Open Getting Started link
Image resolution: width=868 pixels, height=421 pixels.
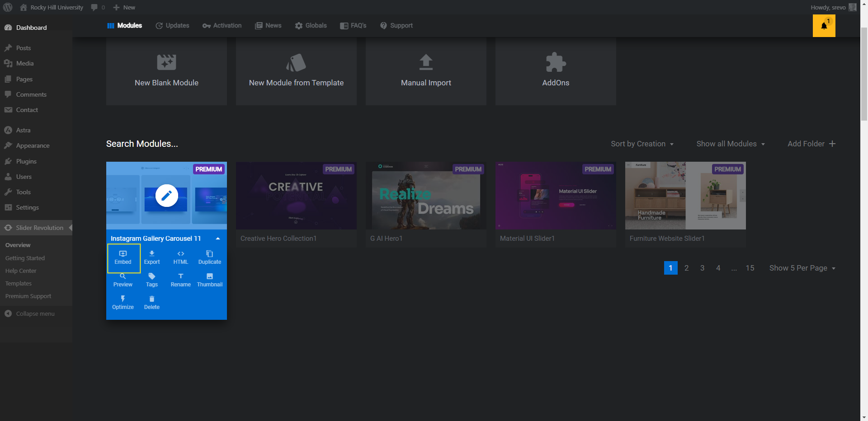click(25, 258)
